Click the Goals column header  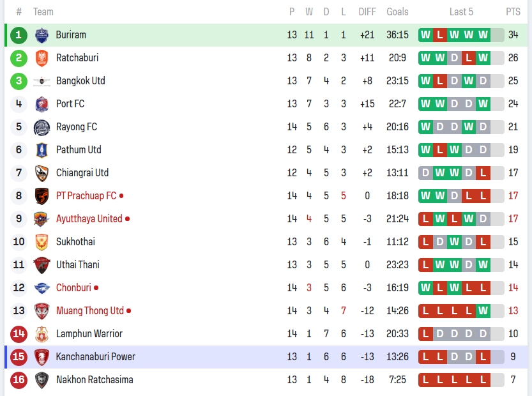[x=397, y=11]
